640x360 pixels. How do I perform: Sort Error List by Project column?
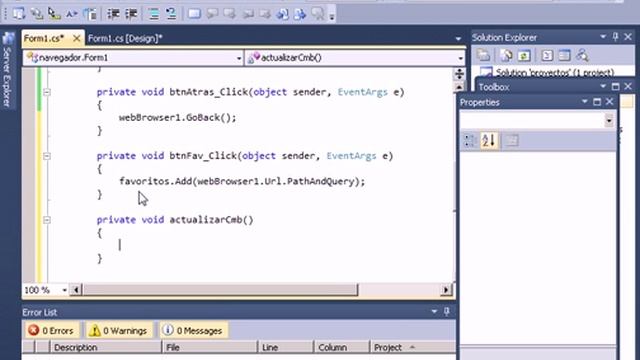tap(412, 347)
